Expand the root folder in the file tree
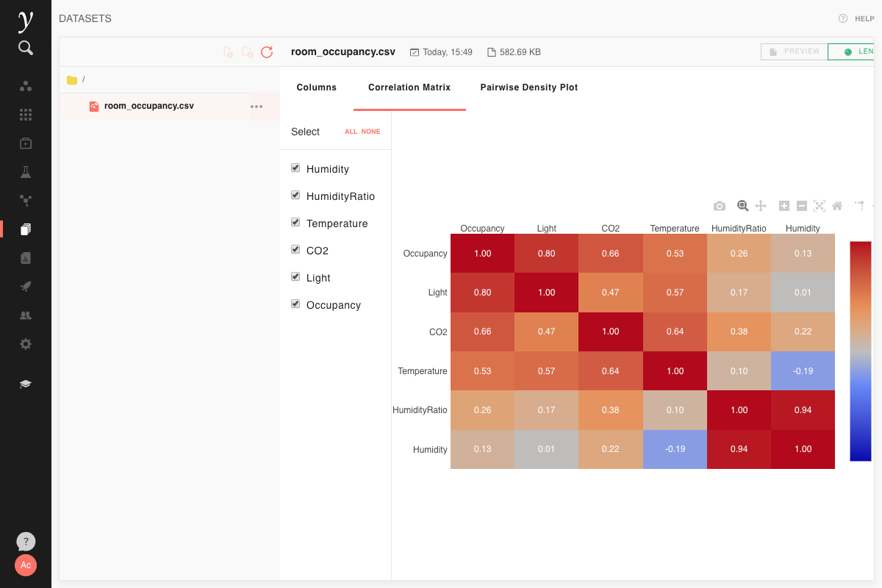 (72, 80)
